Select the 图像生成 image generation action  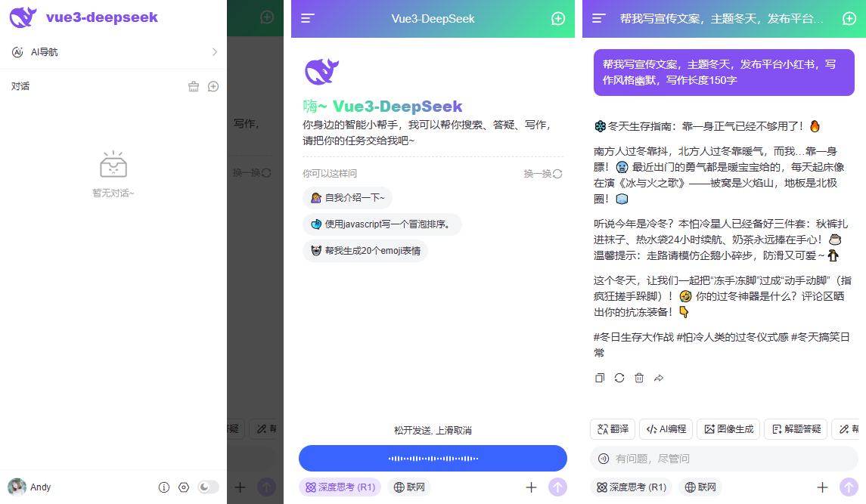[728, 428]
